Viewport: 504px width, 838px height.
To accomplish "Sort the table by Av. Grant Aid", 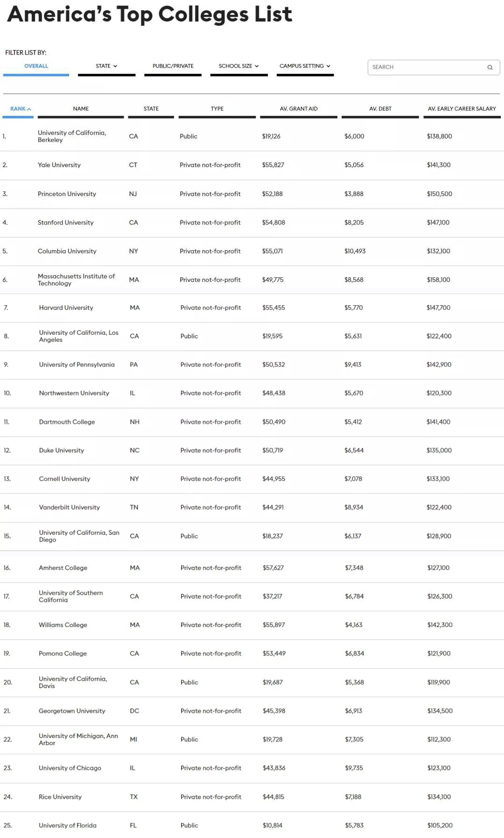I will click(299, 109).
